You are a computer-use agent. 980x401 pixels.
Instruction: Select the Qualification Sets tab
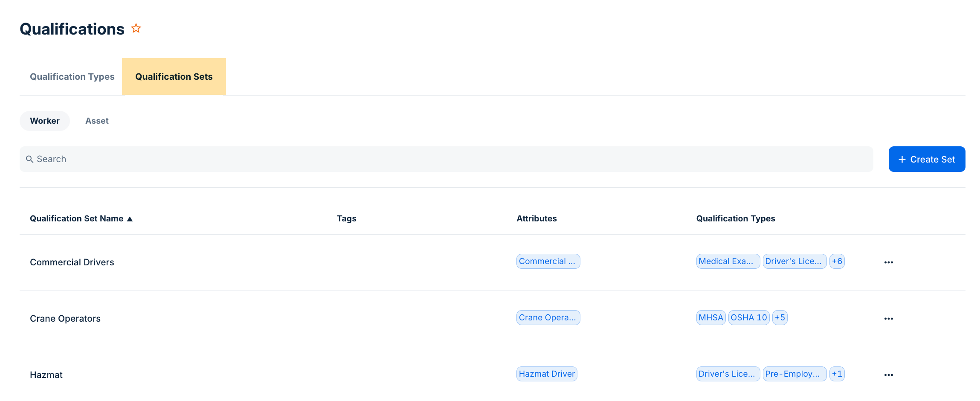(174, 77)
